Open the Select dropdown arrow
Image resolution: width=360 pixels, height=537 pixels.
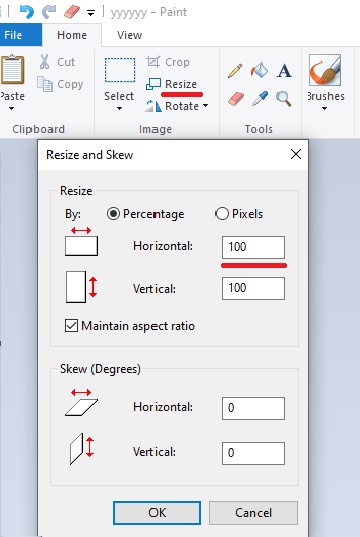[x=119, y=109]
